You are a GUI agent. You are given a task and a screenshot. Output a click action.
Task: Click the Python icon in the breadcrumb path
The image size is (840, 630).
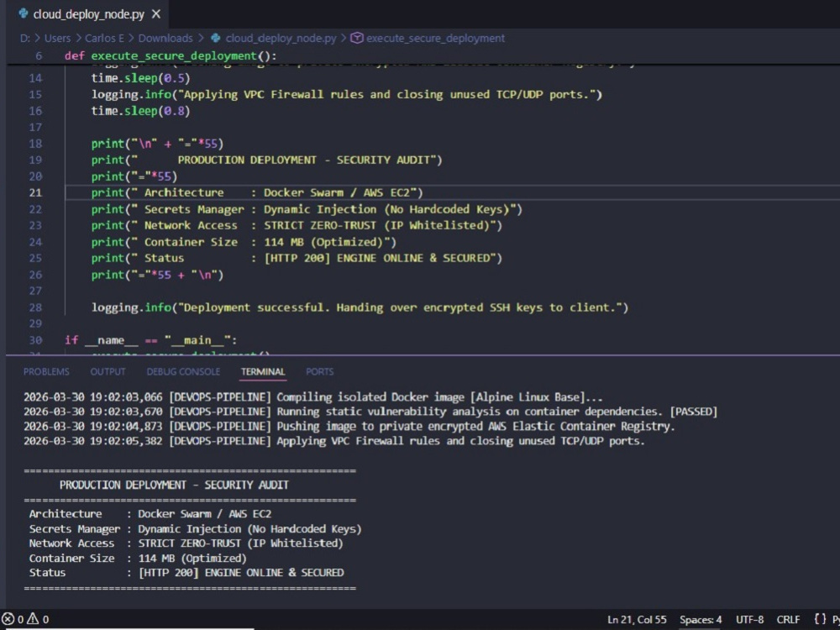click(x=215, y=38)
